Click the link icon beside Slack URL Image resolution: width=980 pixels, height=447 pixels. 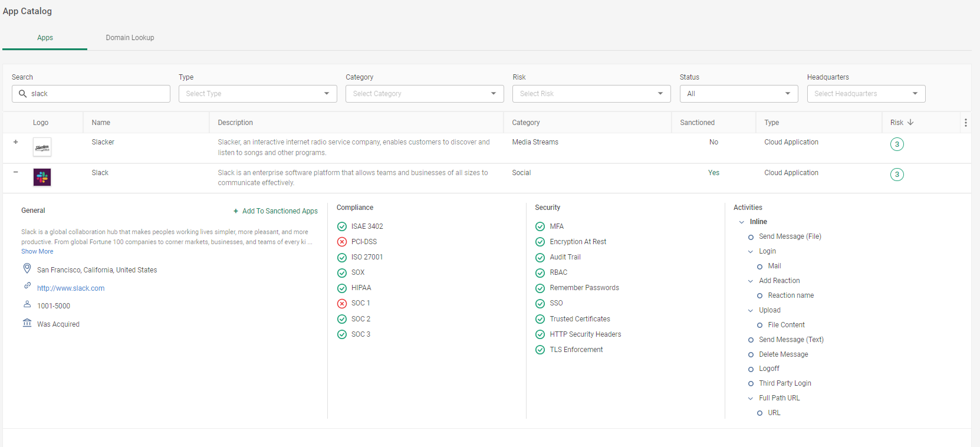pos(27,286)
